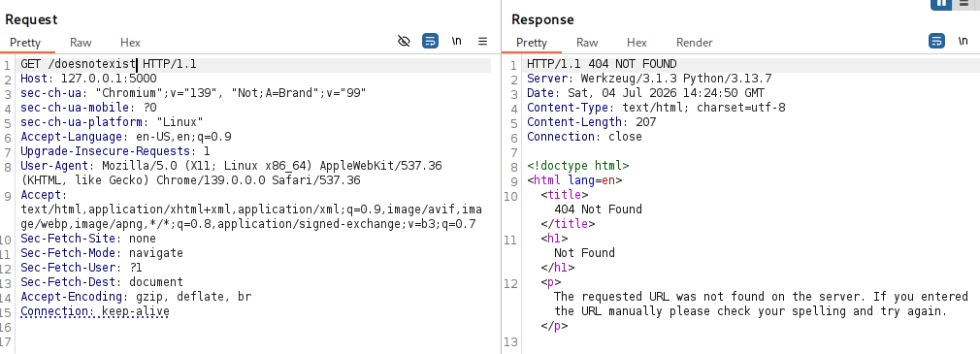Screen dimensions: 980x354
Task: Switch to the Request Raw tab
Action: pyautogui.click(x=81, y=43)
